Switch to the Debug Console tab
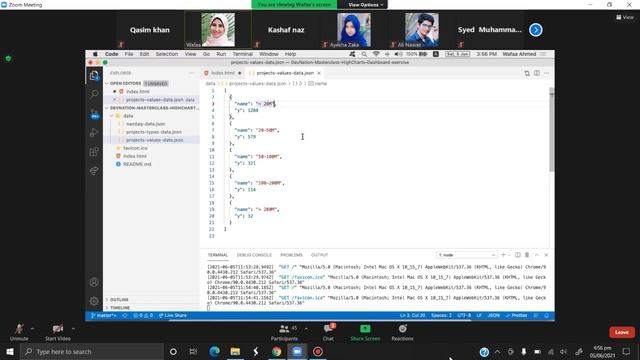The height and width of the screenshot is (360, 640). (254, 255)
